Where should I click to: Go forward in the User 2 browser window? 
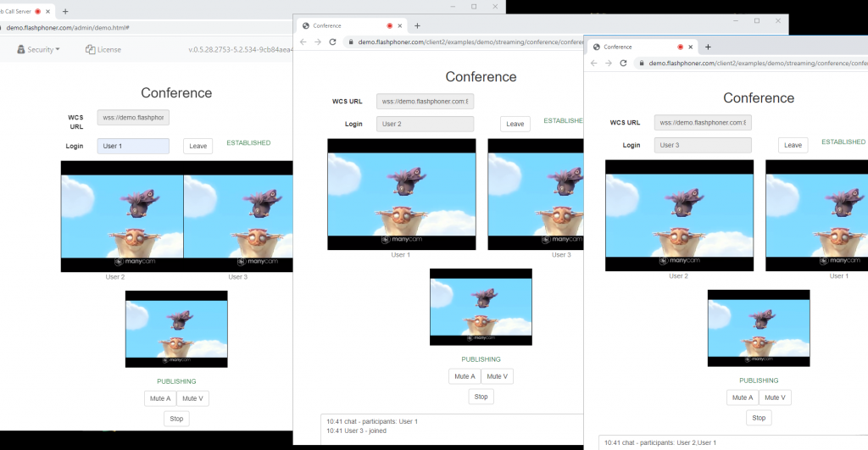(318, 42)
